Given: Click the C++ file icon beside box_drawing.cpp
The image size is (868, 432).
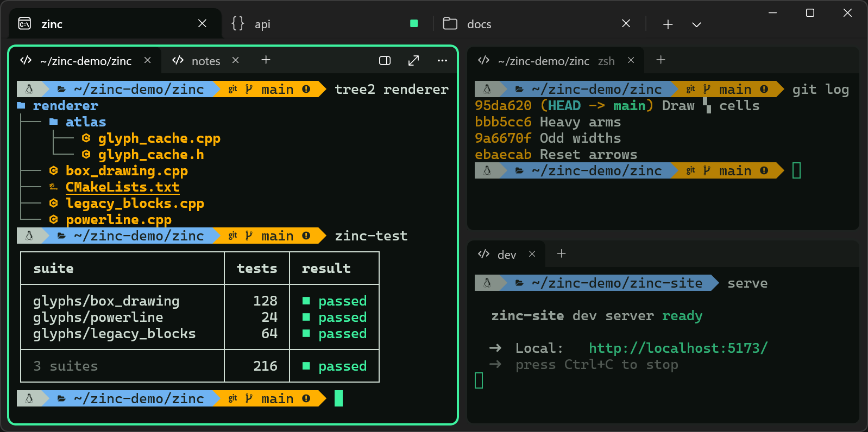Looking at the screenshot, I should point(53,170).
